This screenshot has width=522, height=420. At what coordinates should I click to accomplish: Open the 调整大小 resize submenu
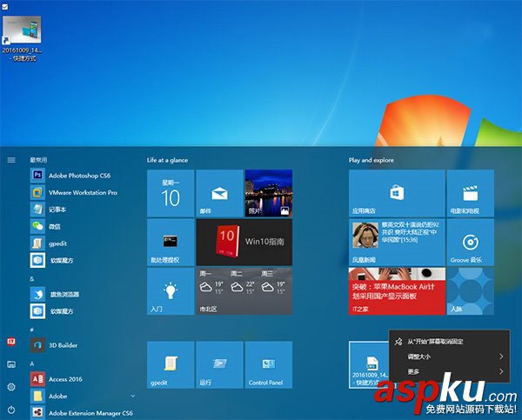pyautogui.click(x=449, y=357)
